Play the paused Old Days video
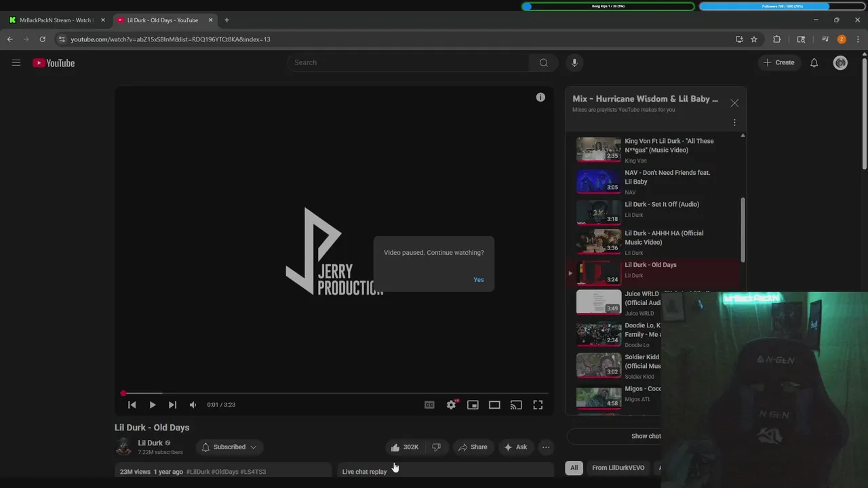The image size is (868, 488). pyautogui.click(x=153, y=405)
